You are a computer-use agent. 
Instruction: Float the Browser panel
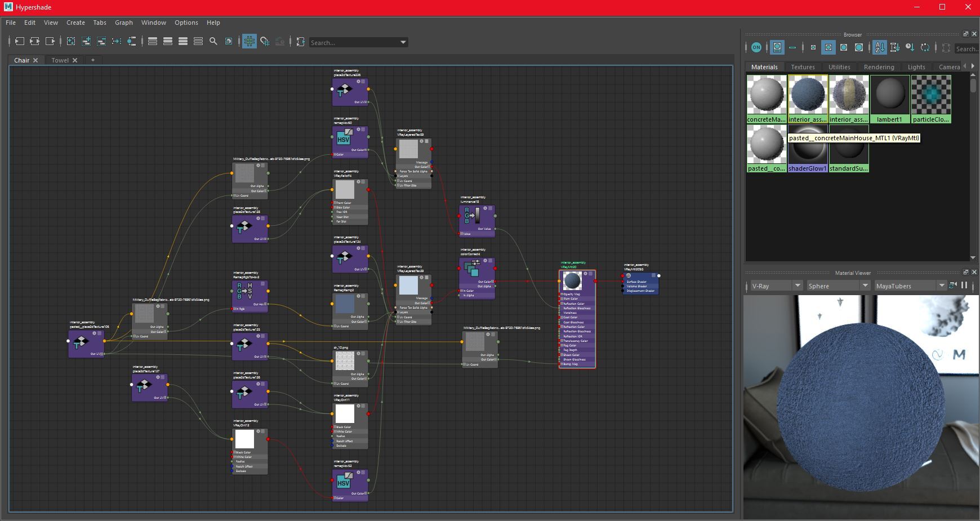pyautogui.click(x=965, y=34)
